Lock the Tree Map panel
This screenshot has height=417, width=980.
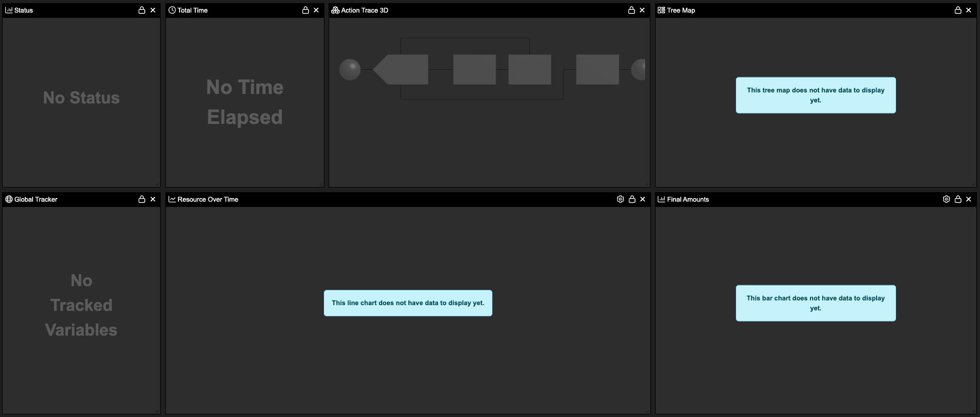[x=958, y=10]
